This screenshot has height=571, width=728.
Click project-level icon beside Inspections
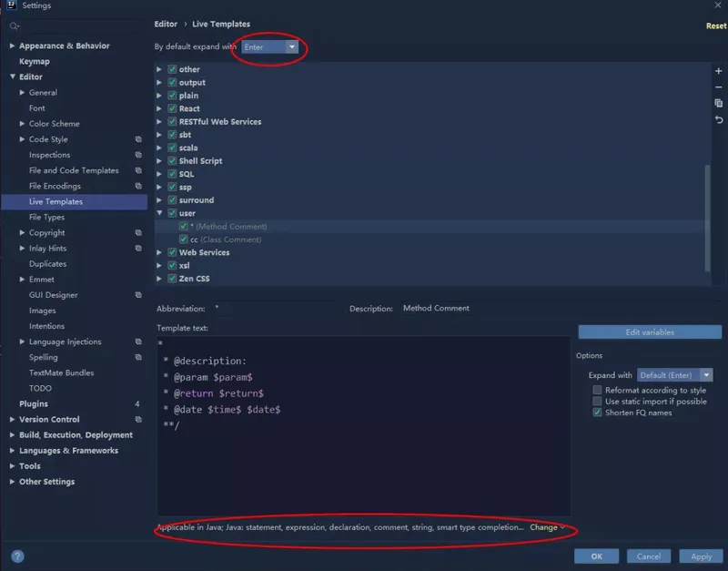pyautogui.click(x=138, y=155)
